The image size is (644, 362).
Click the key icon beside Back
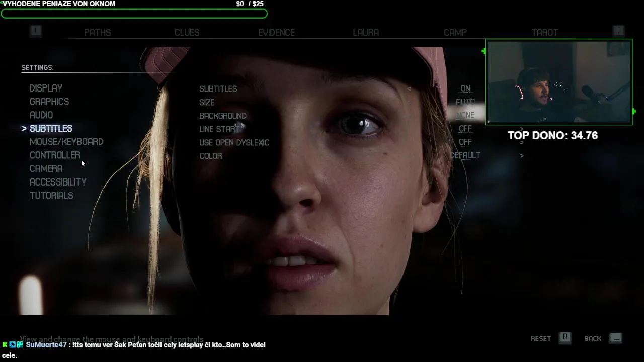tap(616, 338)
